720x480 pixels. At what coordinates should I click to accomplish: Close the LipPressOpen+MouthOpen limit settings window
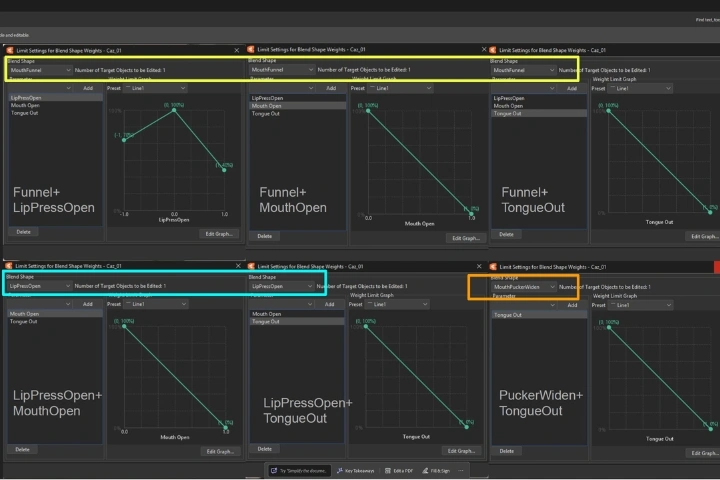238,266
